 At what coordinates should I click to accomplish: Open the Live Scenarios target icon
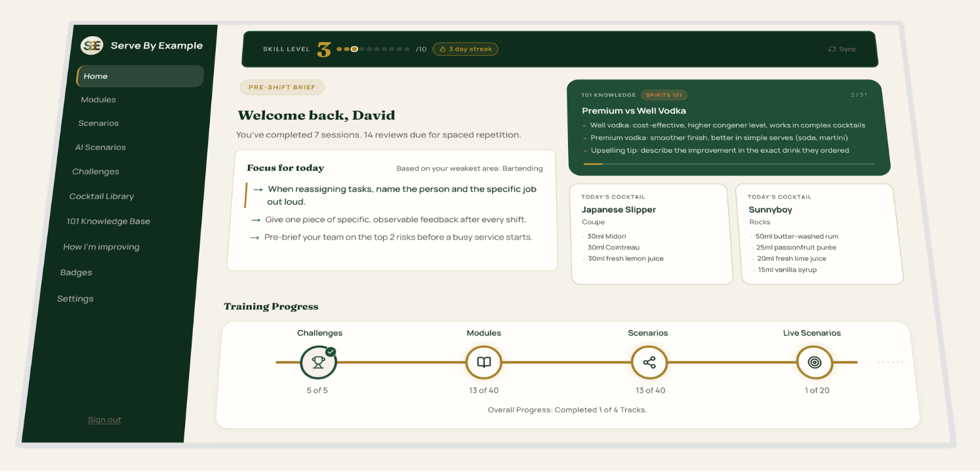pyautogui.click(x=815, y=362)
